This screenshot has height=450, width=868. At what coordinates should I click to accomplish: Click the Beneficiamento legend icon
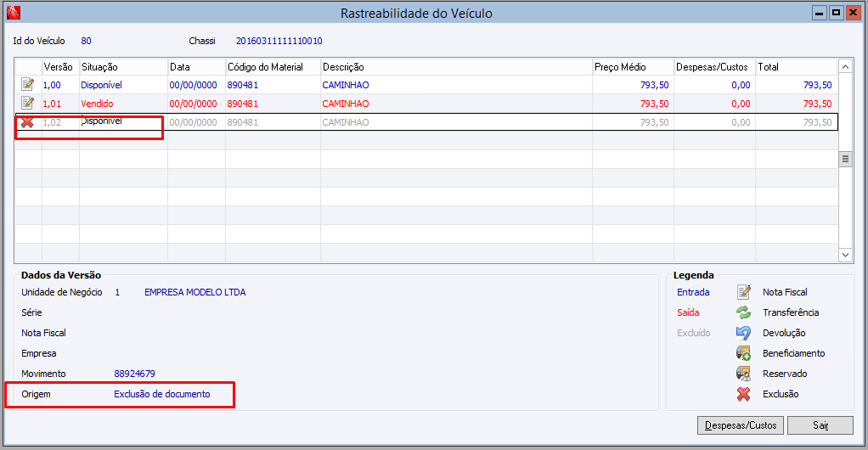(743, 353)
